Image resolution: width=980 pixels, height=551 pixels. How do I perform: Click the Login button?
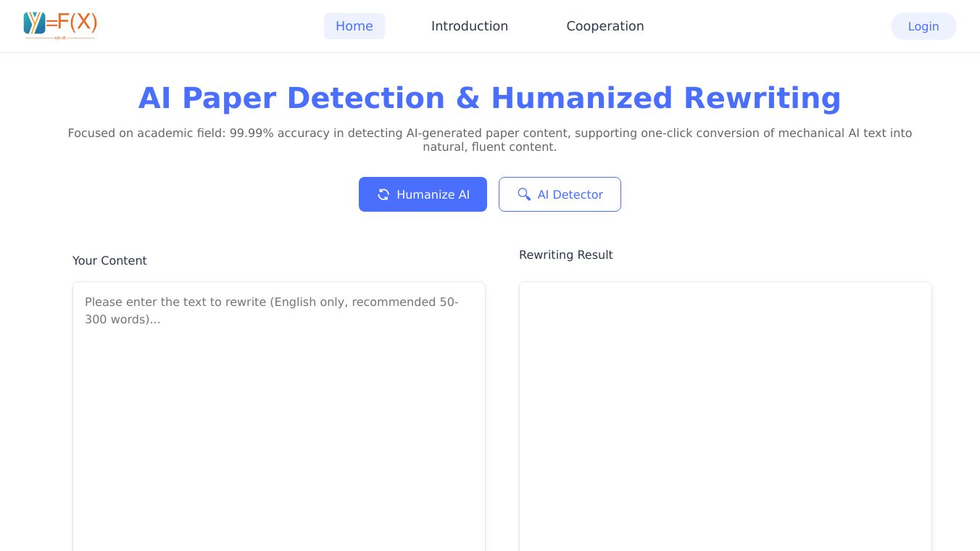coord(923,26)
